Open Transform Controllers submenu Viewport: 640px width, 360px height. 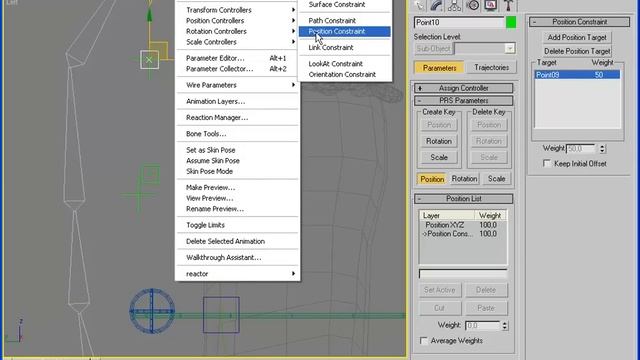coord(239,10)
